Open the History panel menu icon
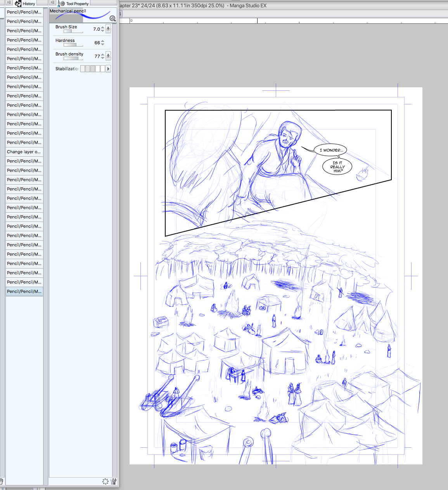The width and height of the screenshot is (448, 490). 9,3
